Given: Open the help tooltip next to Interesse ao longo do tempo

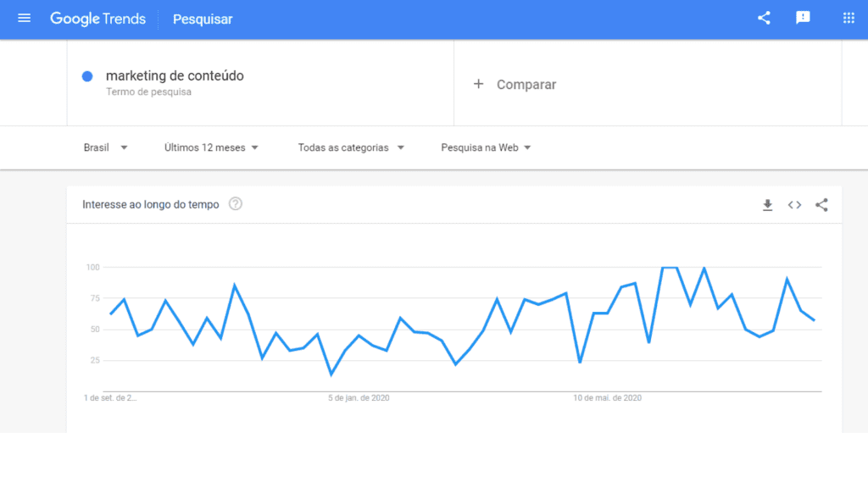Looking at the screenshot, I should (235, 204).
